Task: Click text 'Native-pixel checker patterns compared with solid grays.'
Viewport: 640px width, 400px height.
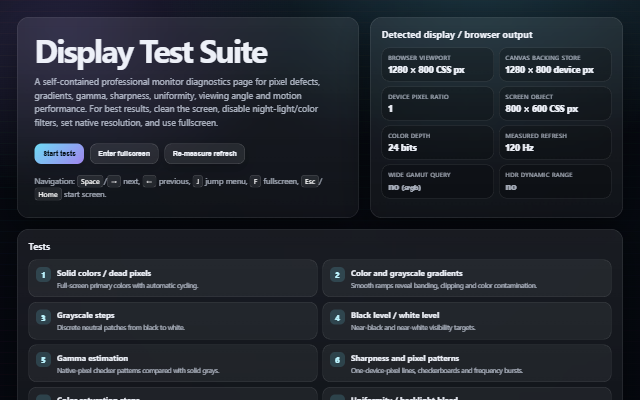Action: coord(138,371)
